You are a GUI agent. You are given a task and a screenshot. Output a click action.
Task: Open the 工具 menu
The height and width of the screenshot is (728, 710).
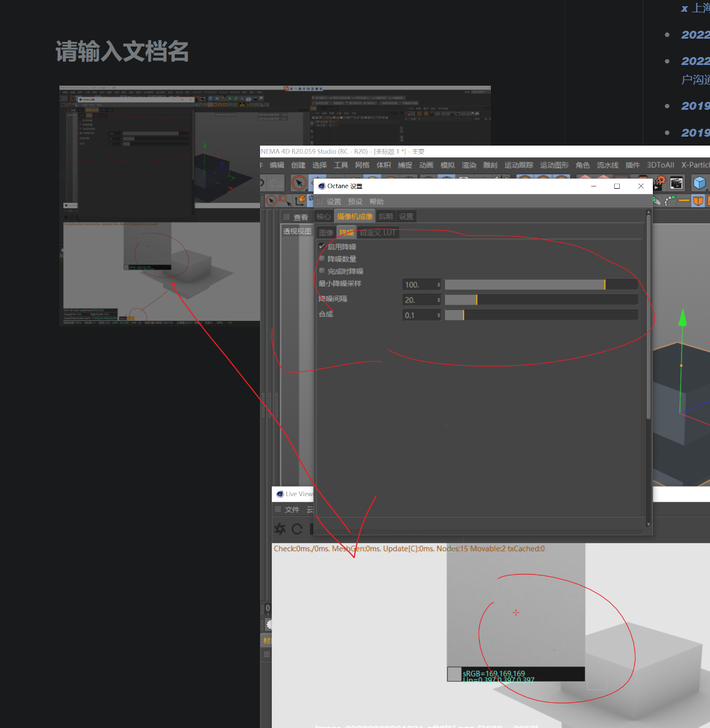tap(341, 165)
